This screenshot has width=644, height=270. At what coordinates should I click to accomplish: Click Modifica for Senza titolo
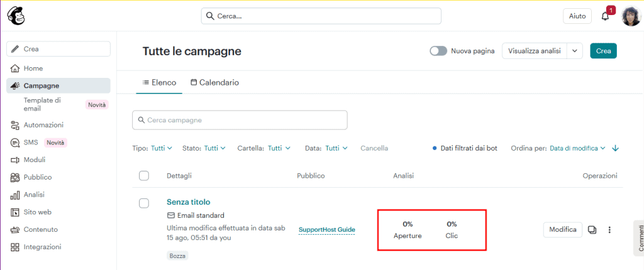(x=563, y=229)
